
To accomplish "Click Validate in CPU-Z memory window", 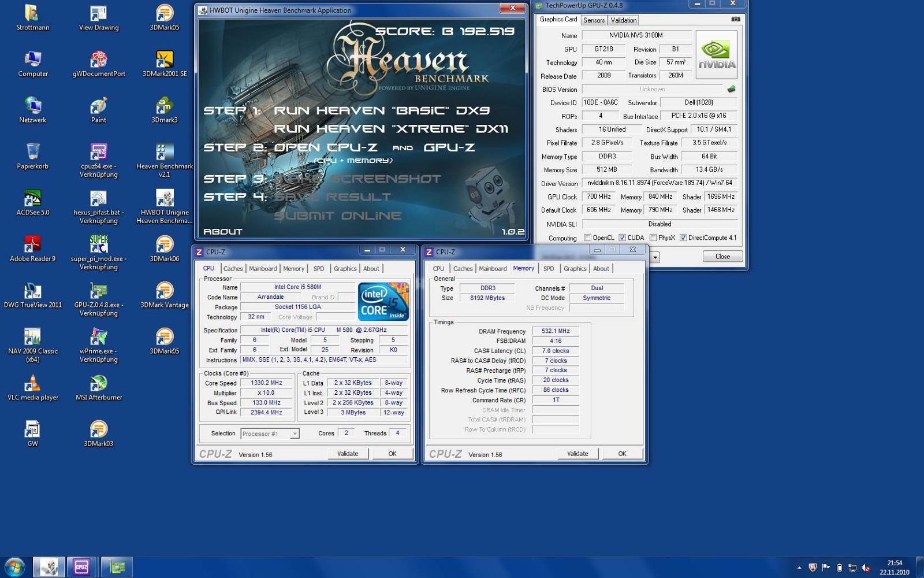I will [x=577, y=454].
